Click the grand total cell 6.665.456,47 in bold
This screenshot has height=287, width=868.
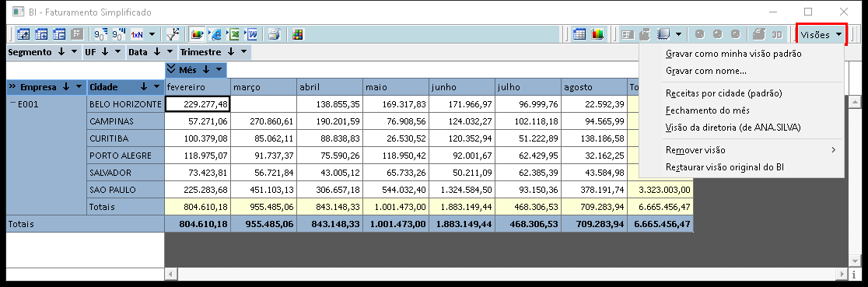[660, 225]
